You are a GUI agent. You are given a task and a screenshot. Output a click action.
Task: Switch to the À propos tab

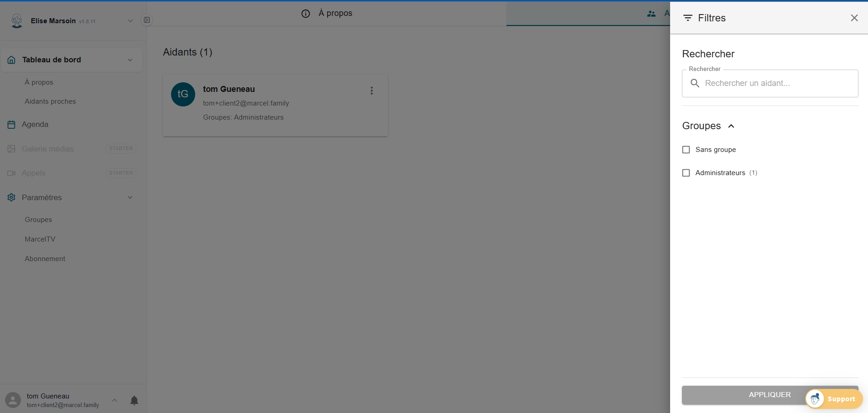pos(327,14)
